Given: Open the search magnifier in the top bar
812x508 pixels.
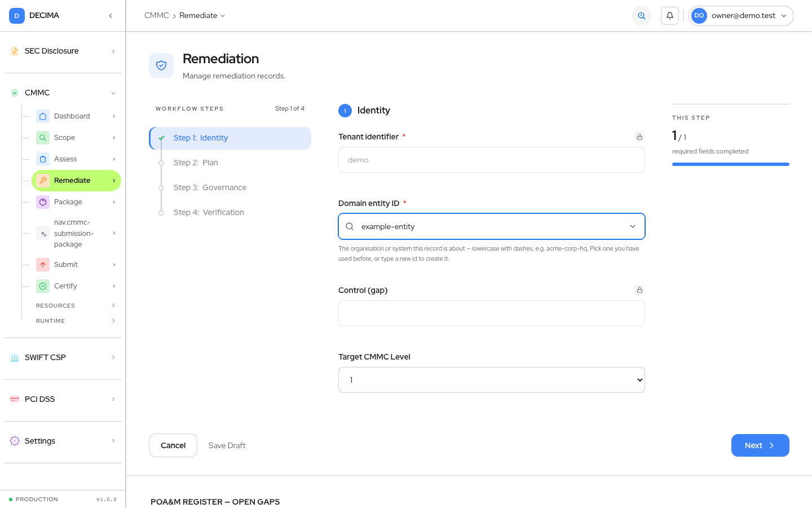Looking at the screenshot, I should click(x=642, y=16).
